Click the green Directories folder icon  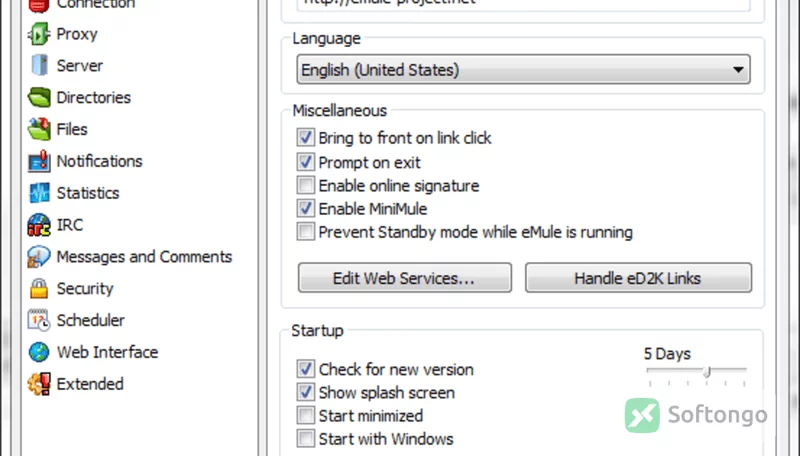pos(39,97)
